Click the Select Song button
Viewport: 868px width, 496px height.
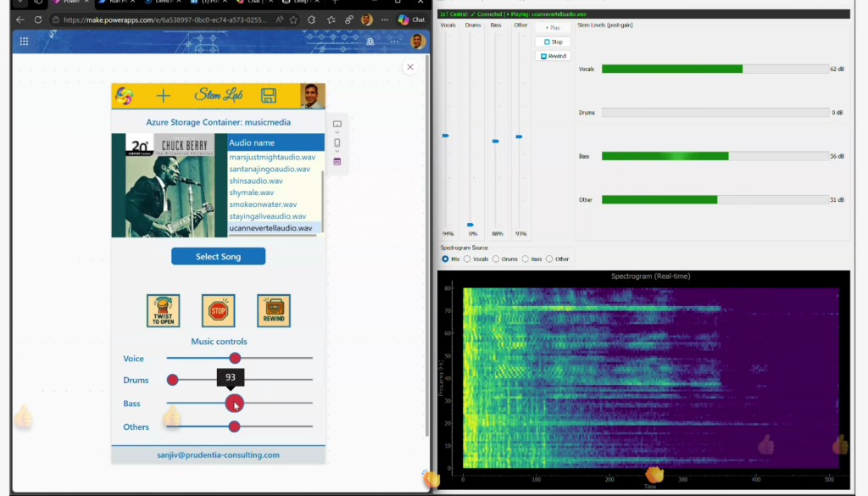(x=218, y=257)
